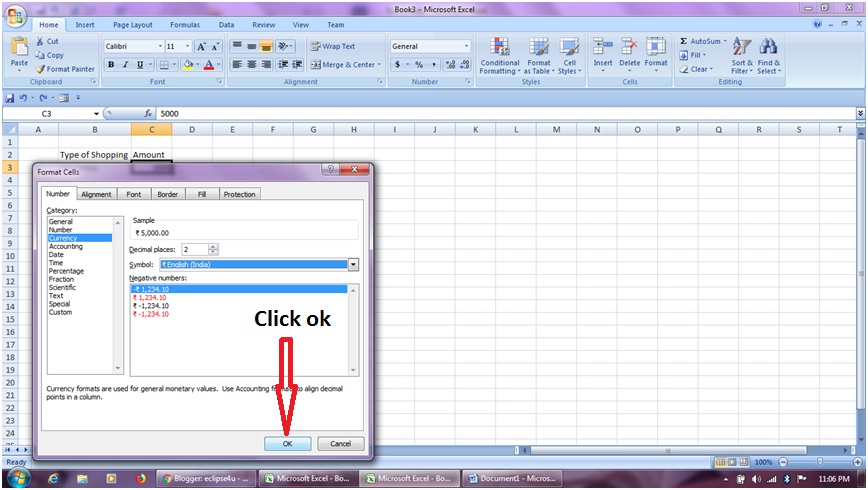
Task: Click the Windows Start button
Action: [x=18, y=477]
